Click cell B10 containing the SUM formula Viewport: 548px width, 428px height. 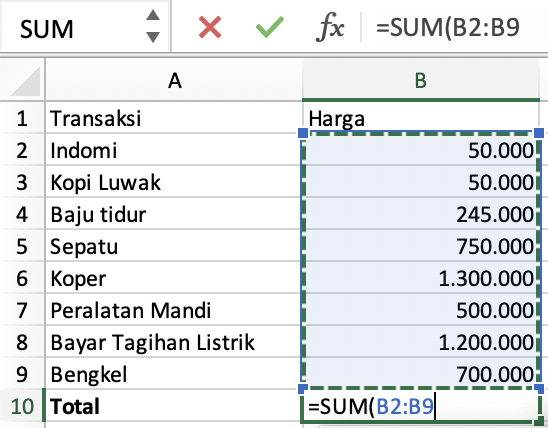[421, 406]
